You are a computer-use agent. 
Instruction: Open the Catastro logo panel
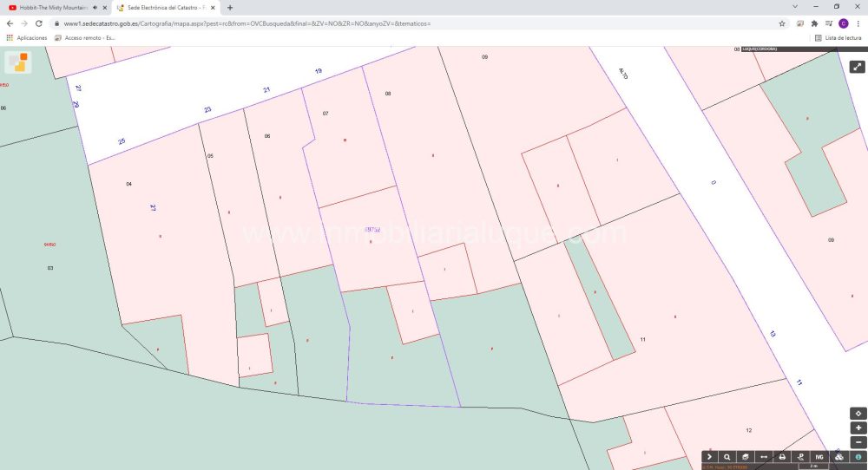pos(17,62)
